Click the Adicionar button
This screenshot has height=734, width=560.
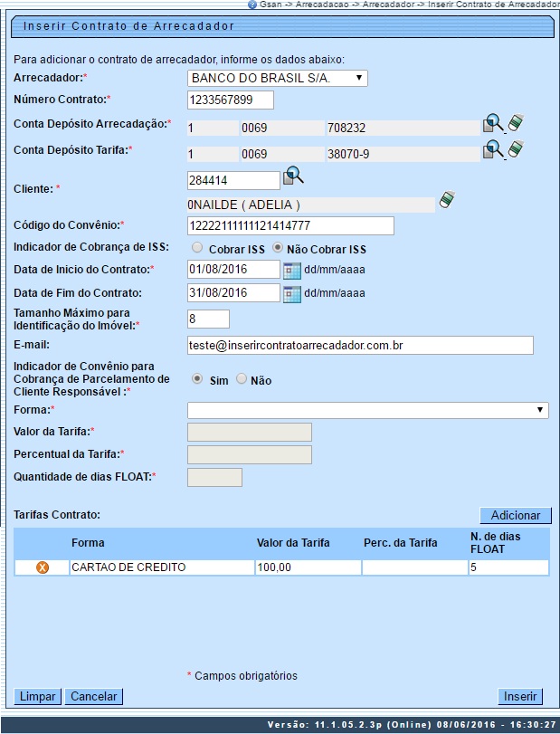(x=515, y=515)
